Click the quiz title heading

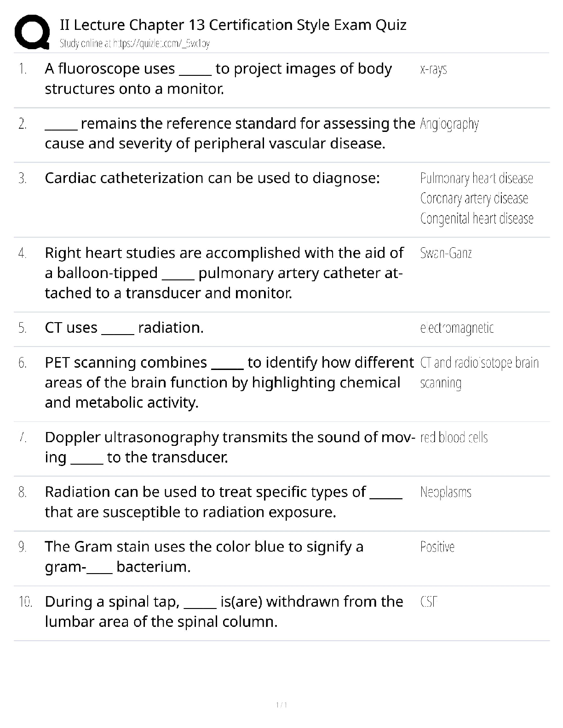(233, 24)
